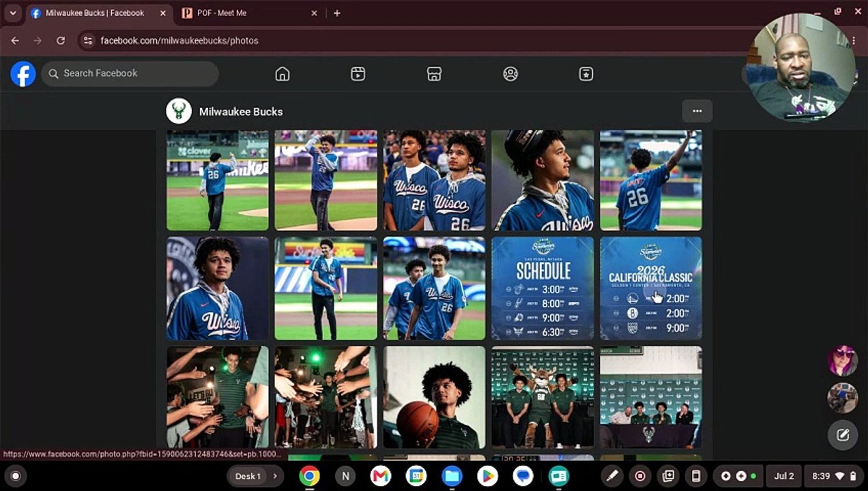Open photo of number 26 jersey back waving
Image resolution: width=868 pixels, height=491 pixels.
click(x=651, y=180)
